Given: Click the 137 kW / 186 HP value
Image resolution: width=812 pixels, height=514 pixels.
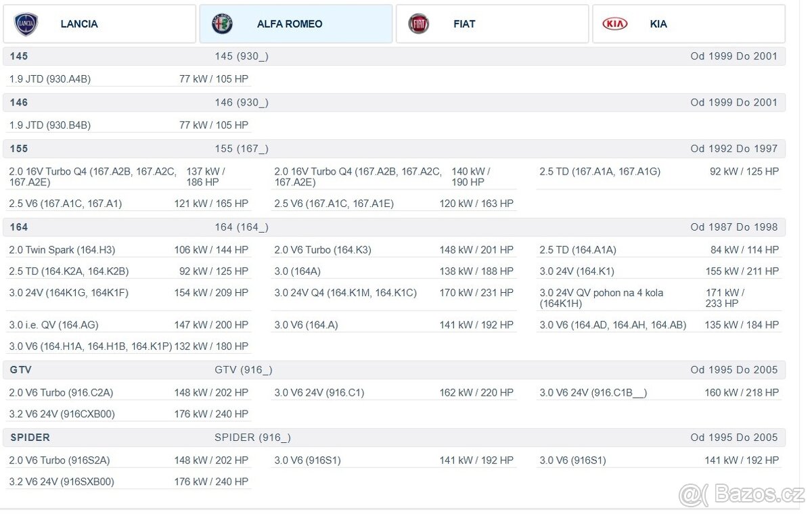Looking at the screenshot, I should 206,177.
